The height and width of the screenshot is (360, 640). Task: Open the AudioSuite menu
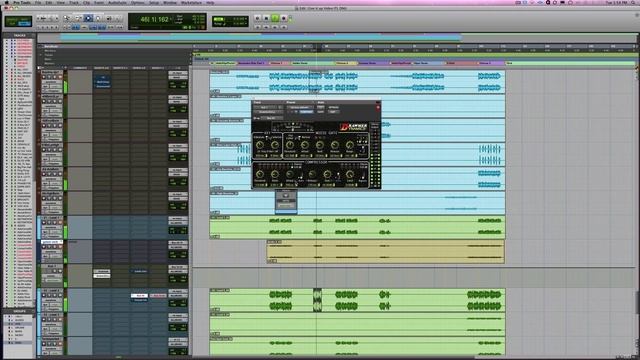118,2
